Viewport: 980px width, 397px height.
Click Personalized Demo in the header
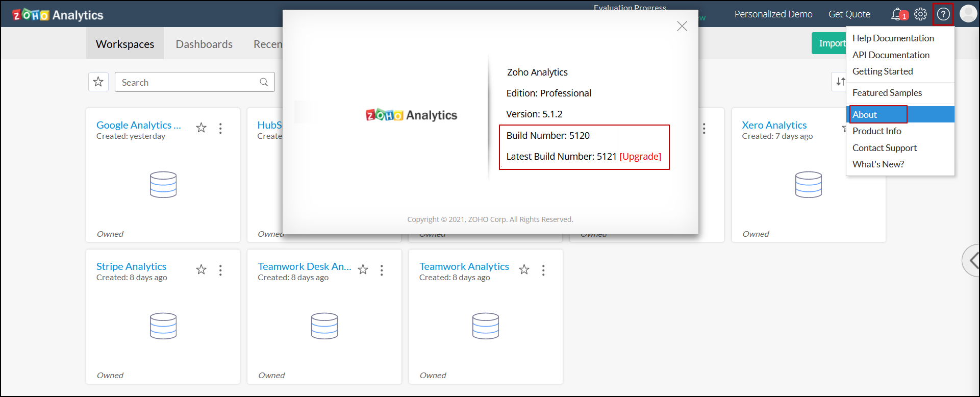click(x=773, y=14)
